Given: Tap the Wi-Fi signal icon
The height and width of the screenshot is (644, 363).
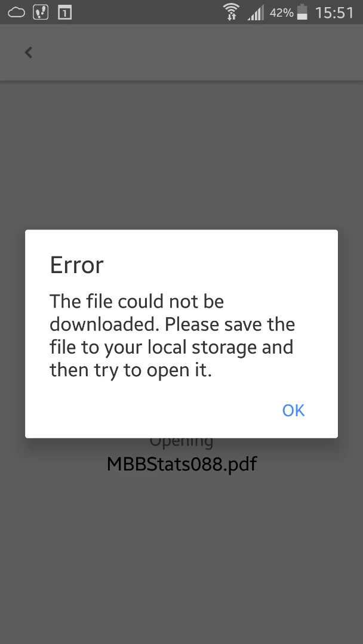Looking at the screenshot, I should pyautogui.click(x=232, y=12).
